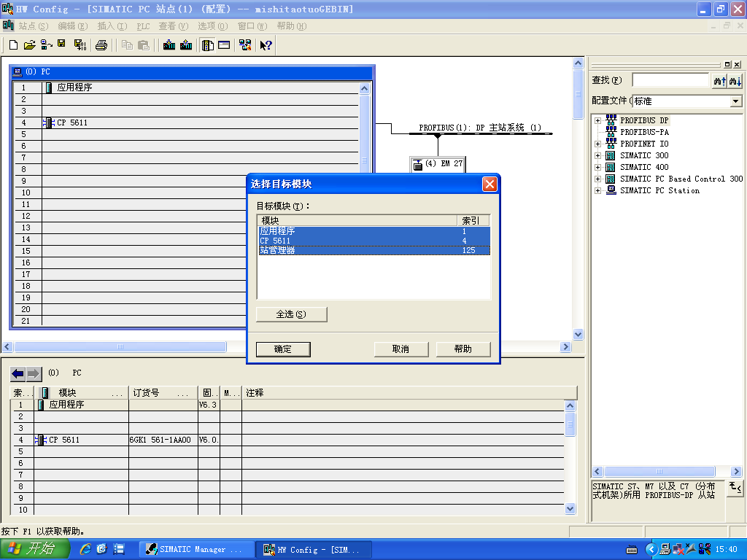Click the EM 27 slave device icon
This screenshot has height=560, width=747.
pyautogui.click(x=418, y=165)
